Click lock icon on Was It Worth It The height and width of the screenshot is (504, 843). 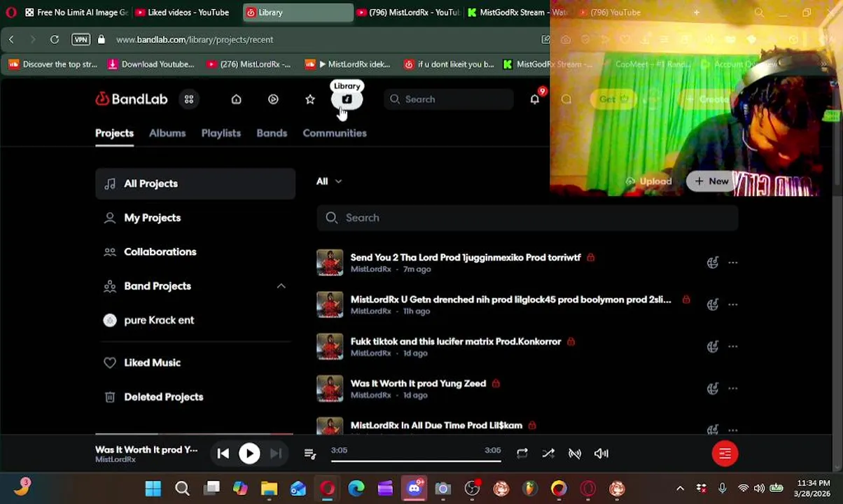(x=496, y=384)
